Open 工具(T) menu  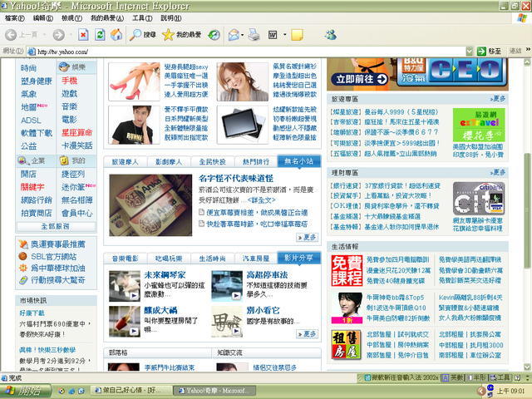pos(142,18)
